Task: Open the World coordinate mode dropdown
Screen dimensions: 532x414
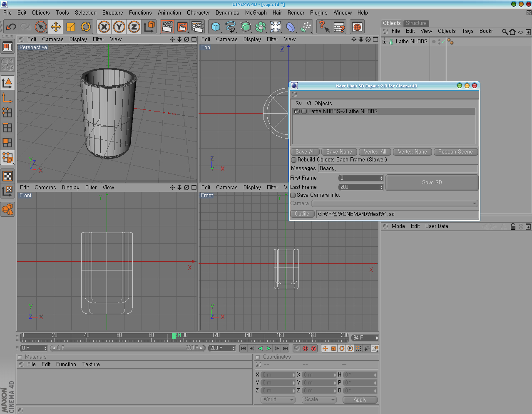Action: pyautogui.click(x=278, y=399)
